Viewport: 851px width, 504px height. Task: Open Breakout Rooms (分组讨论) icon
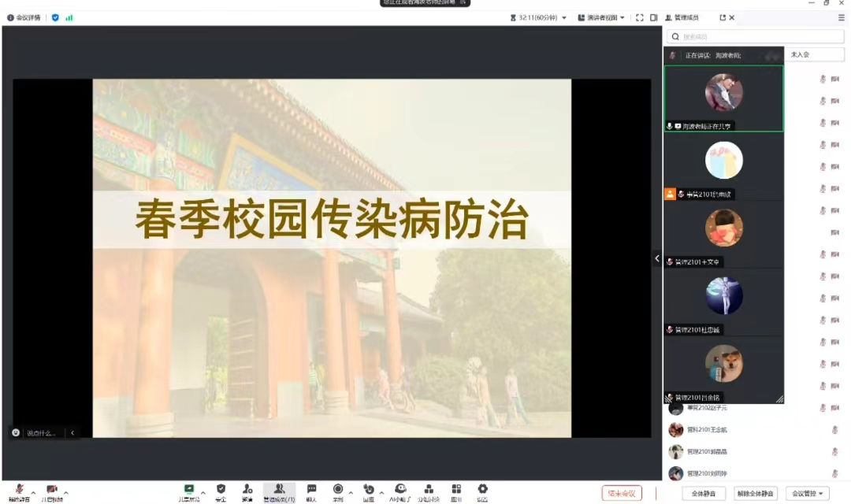point(429,491)
